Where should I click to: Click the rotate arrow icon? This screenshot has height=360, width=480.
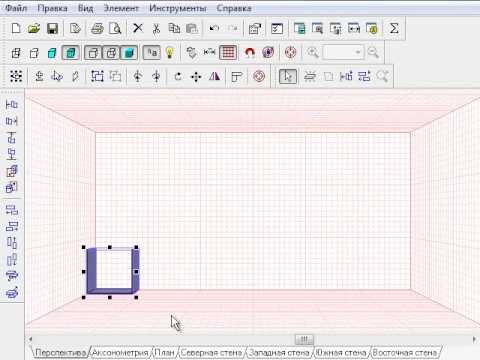(x=178, y=77)
